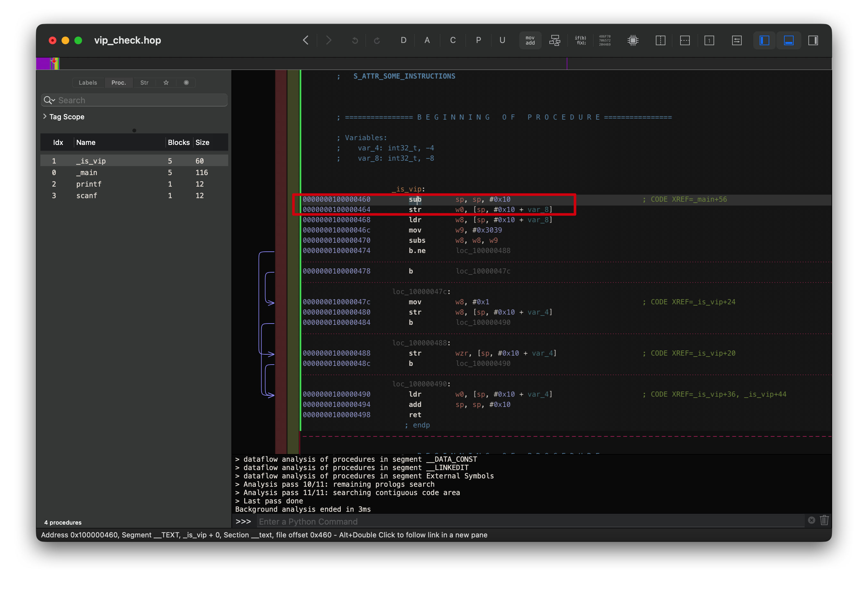Switch to the Labels tab
Screen dimensions: 868x590
coord(88,83)
